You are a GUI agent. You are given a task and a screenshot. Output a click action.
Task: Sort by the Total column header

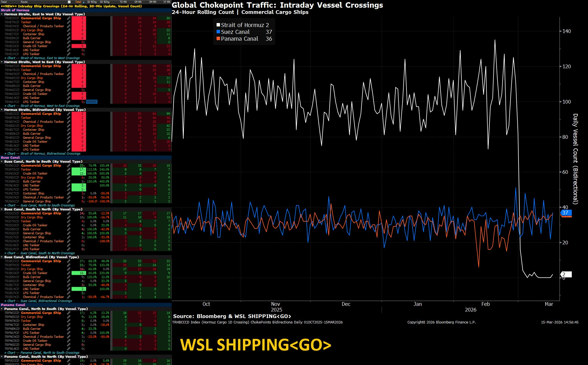click(x=78, y=2)
